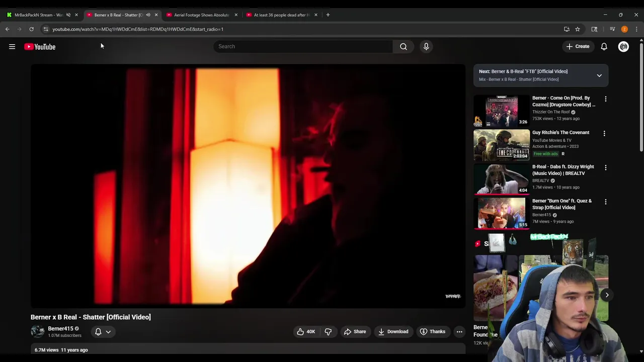Click the BREALTV channel name
644x362 pixels.
(x=541, y=180)
